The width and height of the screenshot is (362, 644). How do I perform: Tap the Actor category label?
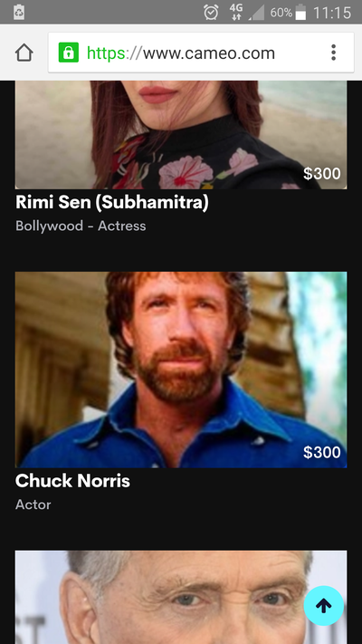(x=33, y=505)
